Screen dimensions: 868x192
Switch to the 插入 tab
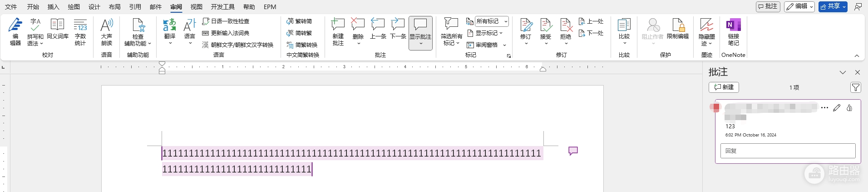54,7
